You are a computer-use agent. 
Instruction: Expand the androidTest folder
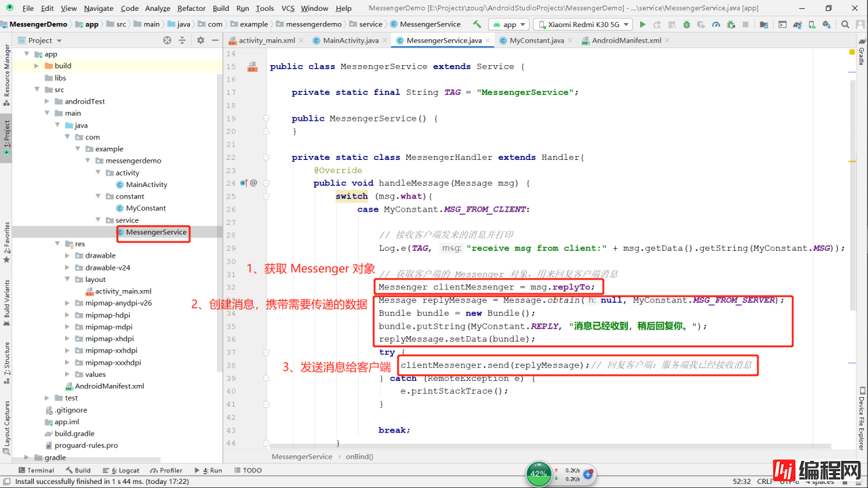47,102
